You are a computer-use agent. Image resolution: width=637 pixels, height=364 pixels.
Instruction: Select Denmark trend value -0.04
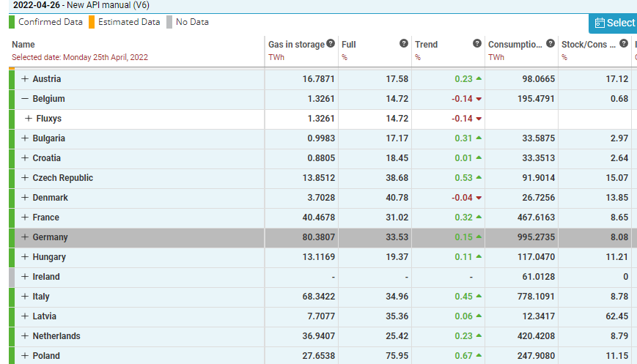tap(462, 198)
